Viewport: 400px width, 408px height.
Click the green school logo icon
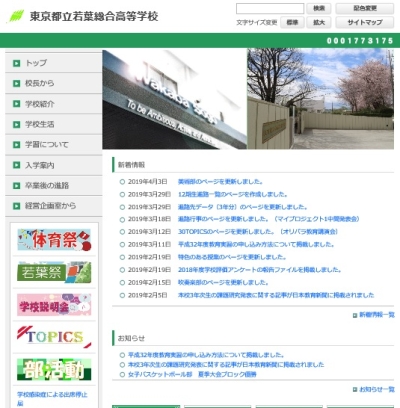pos(16,16)
